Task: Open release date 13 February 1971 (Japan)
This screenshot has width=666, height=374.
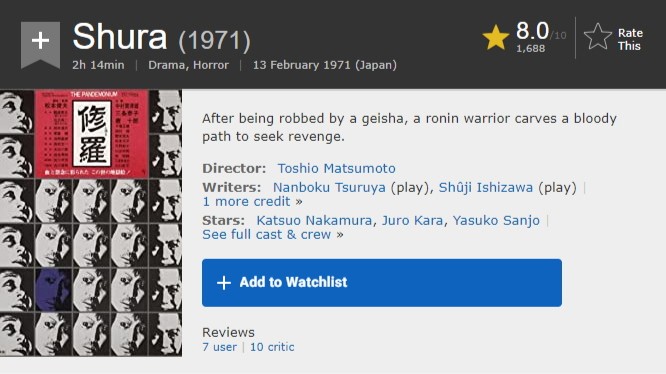Action: point(325,65)
